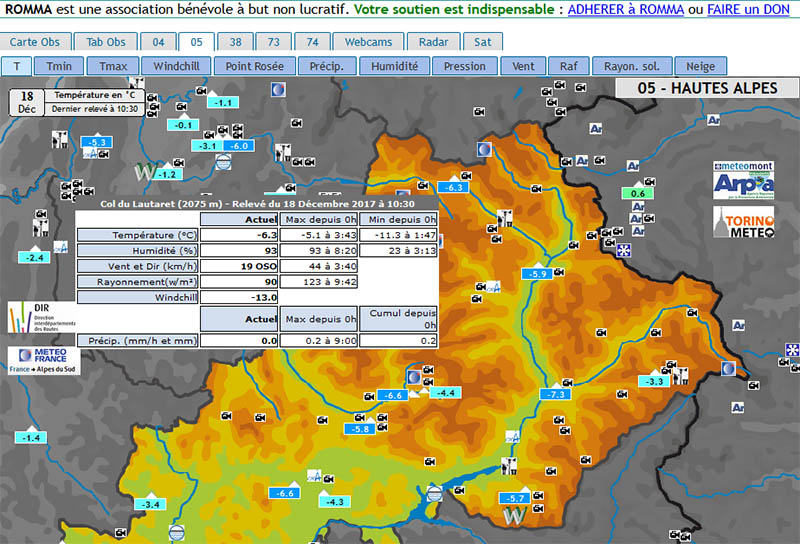Open the Torino Meteo logo
Viewport: 800px width, 544px height.
[743, 222]
